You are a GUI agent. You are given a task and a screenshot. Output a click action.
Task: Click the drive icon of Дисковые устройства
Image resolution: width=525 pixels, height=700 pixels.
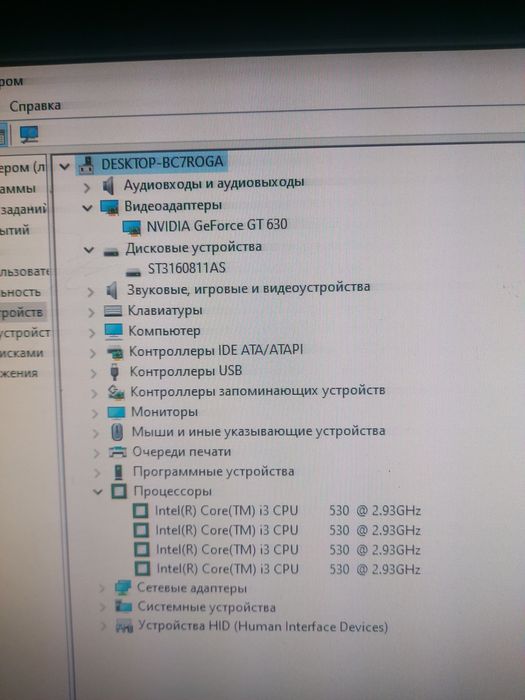tap(111, 252)
